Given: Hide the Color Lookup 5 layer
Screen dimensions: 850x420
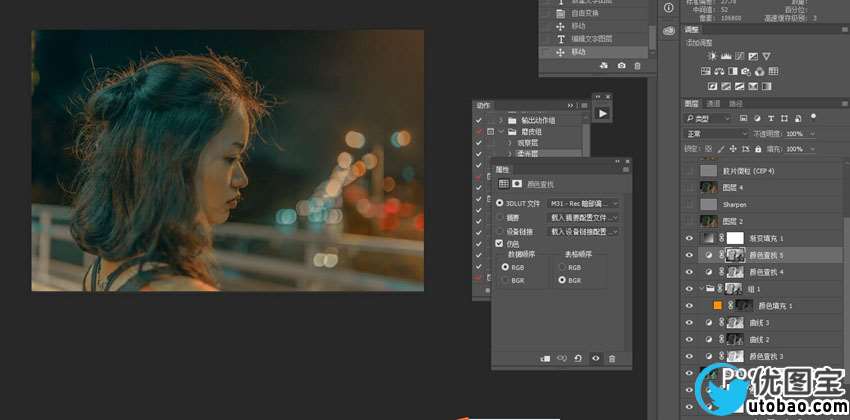Looking at the screenshot, I should click(689, 255).
